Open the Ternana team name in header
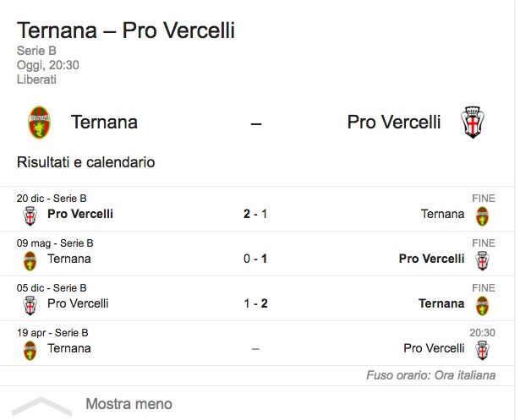Viewport: 520px width, 420px height. 104,123
